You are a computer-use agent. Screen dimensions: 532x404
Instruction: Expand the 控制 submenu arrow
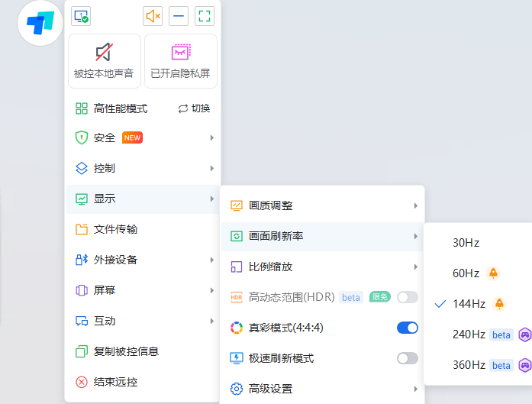click(212, 168)
